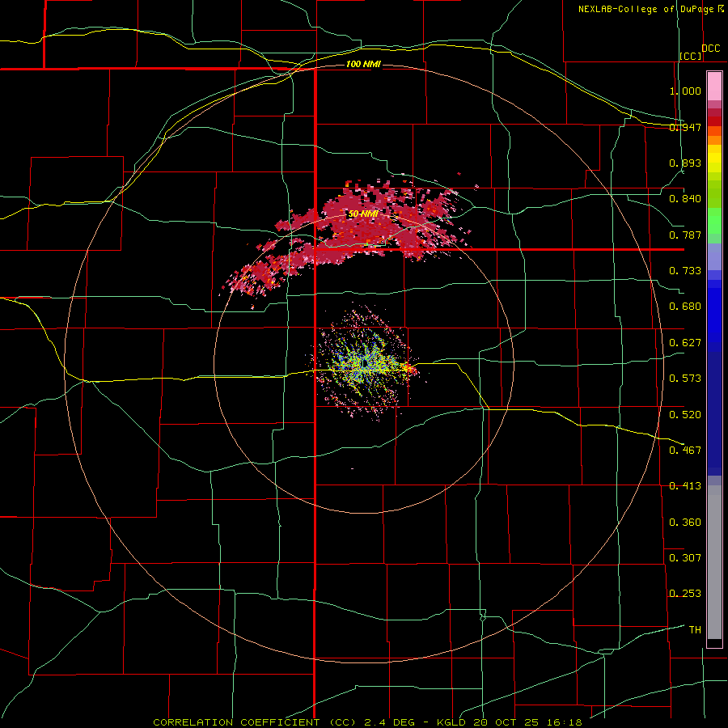Select the 0.467 color scale value
This screenshot has height=728, width=728.
pyautogui.click(x=685, y=450)
